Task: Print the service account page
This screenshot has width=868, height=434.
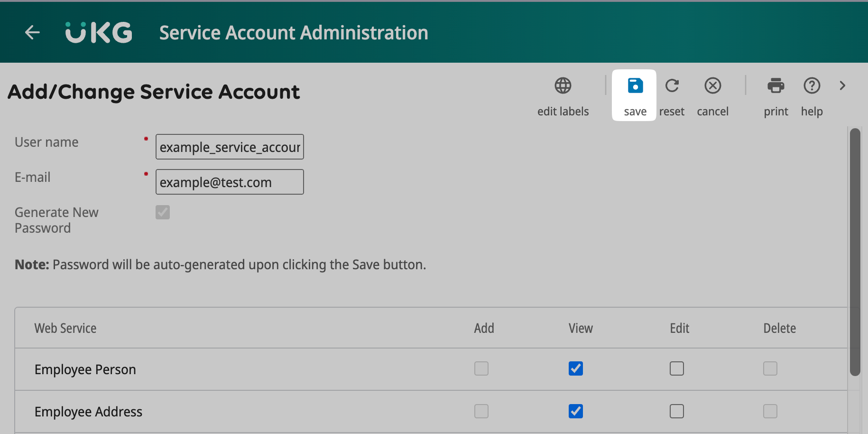Action: [x=776, y=95]
